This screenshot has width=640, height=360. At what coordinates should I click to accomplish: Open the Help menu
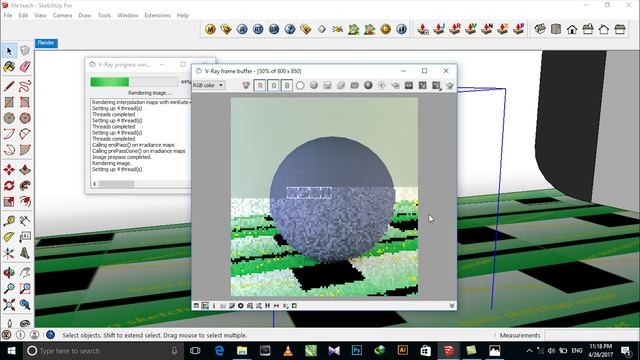click(183, 16)
